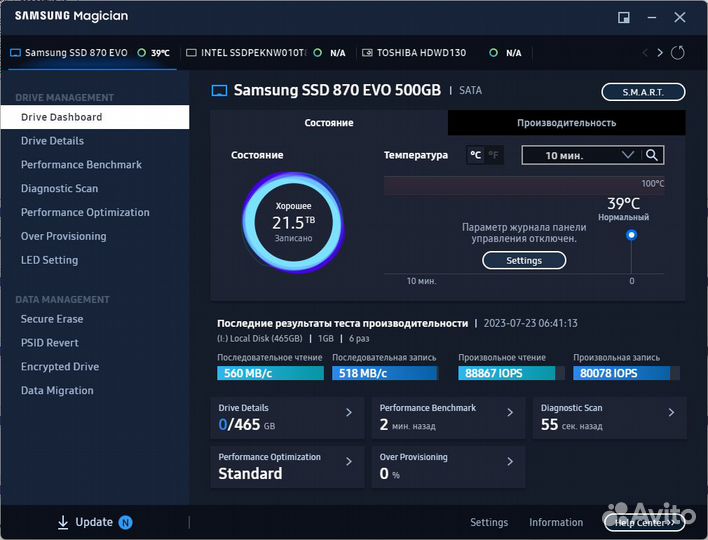Image resolution: width=708 pixels, height=540 pixels.
Task: Open Drive Dashboard in sidebar
Action: 95,117
